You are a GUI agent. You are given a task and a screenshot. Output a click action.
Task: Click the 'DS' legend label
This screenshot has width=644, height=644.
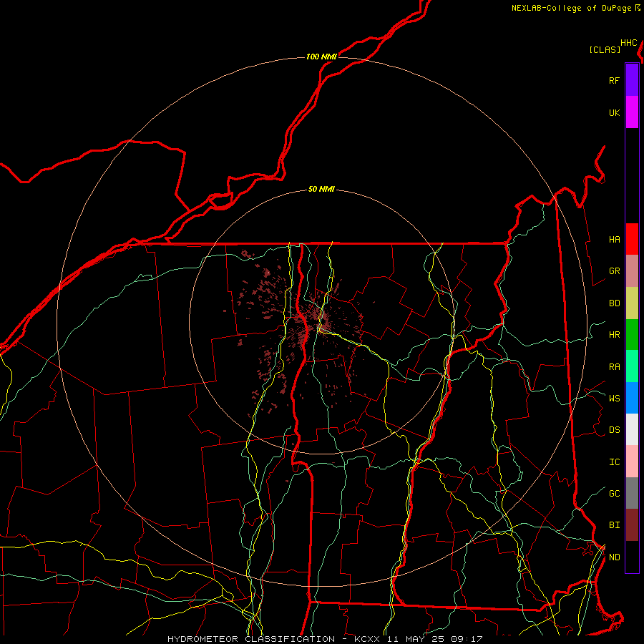click(614, 429)
